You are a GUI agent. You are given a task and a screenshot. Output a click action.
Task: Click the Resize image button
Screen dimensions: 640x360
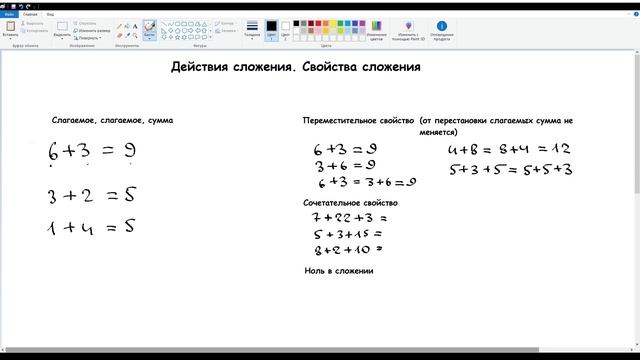pyautogui.click(x=92, y=31)
